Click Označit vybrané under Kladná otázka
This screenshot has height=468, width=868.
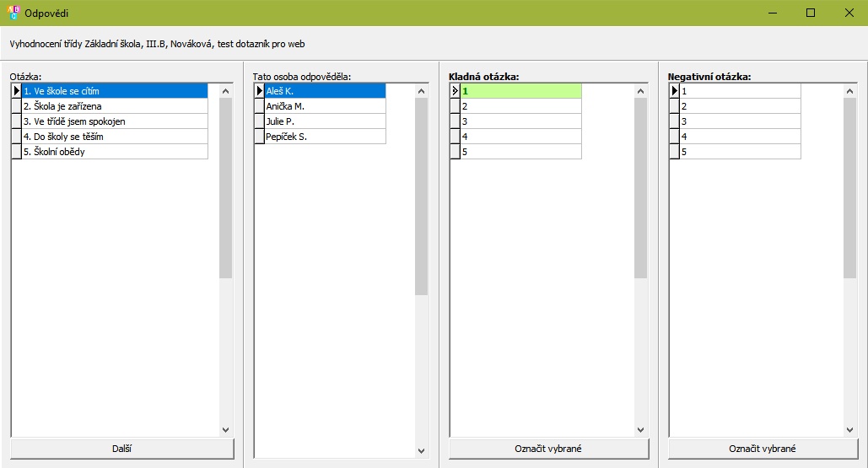[548, 449]
